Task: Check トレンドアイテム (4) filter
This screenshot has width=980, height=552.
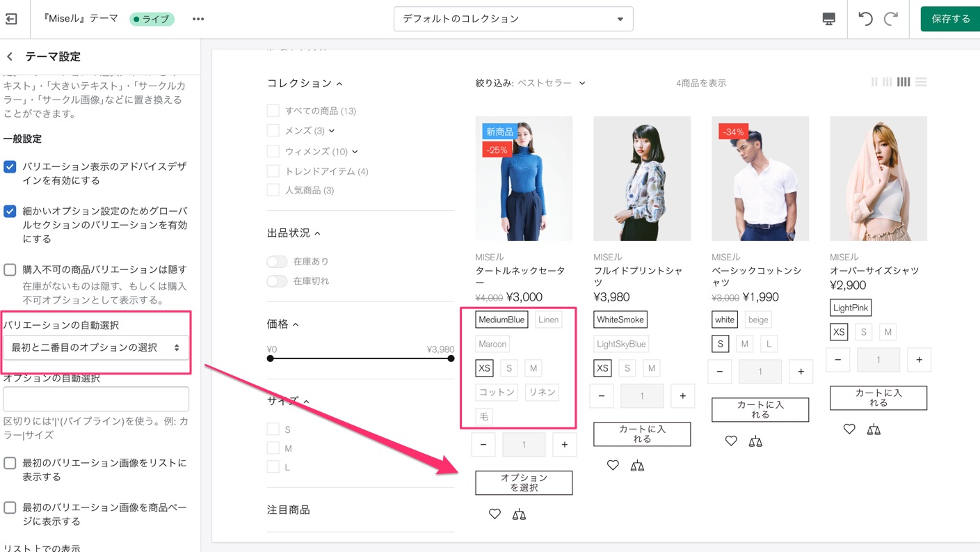Action: 273,171
